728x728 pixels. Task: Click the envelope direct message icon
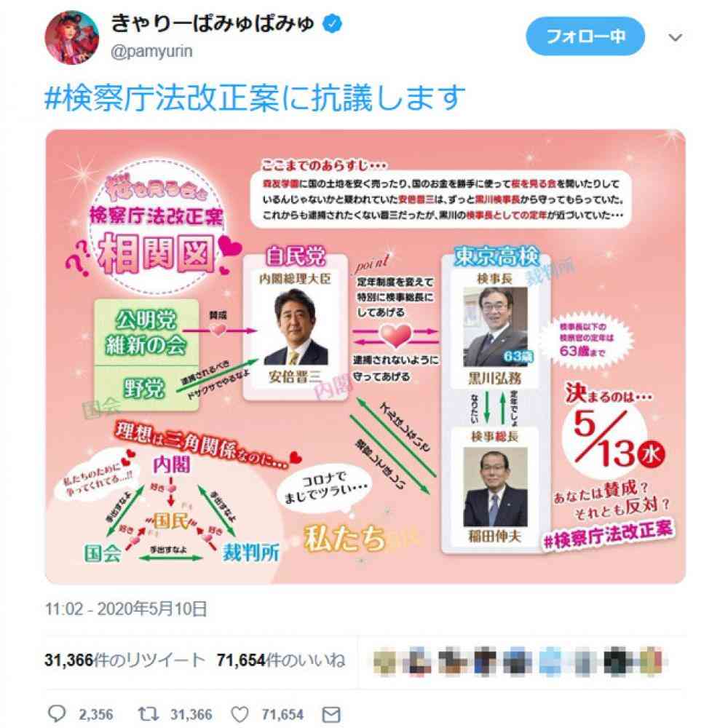coord(331,714)
